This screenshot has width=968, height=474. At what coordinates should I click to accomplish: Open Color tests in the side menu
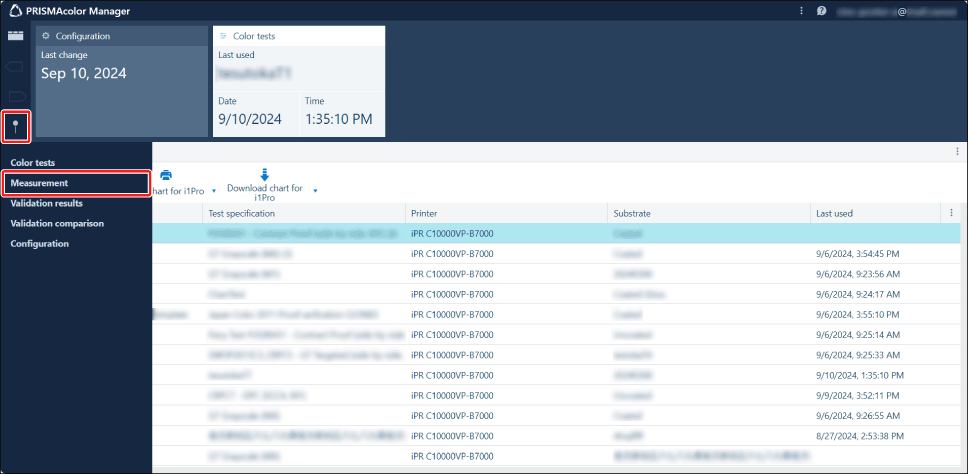(32, 162)
